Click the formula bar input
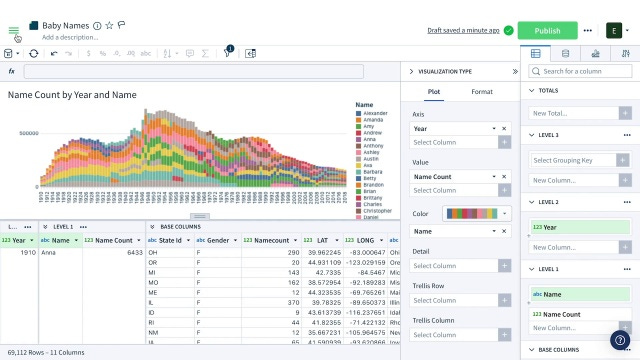The width and height of the screenshot is (640, 360). click(193, 71)
